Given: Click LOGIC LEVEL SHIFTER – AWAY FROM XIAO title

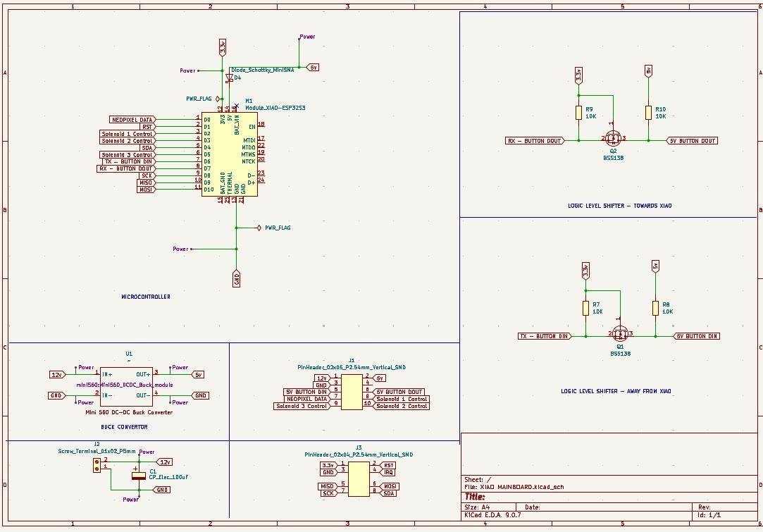Looking at the screenshot, I should 616,391.
